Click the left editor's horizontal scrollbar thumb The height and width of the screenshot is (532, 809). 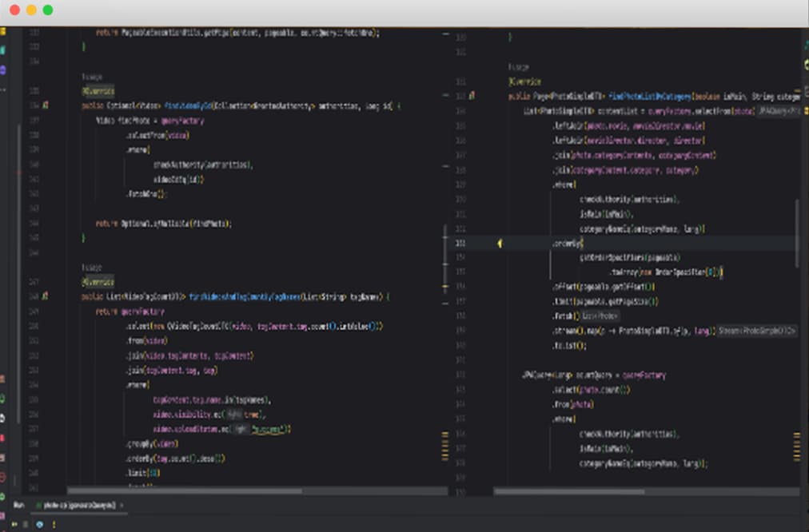coord(185,491)
